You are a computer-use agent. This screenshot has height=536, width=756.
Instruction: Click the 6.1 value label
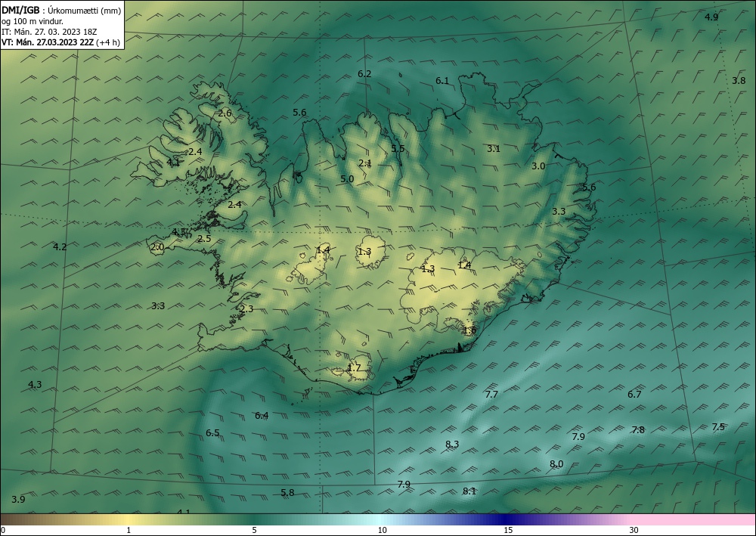[442, 81]
